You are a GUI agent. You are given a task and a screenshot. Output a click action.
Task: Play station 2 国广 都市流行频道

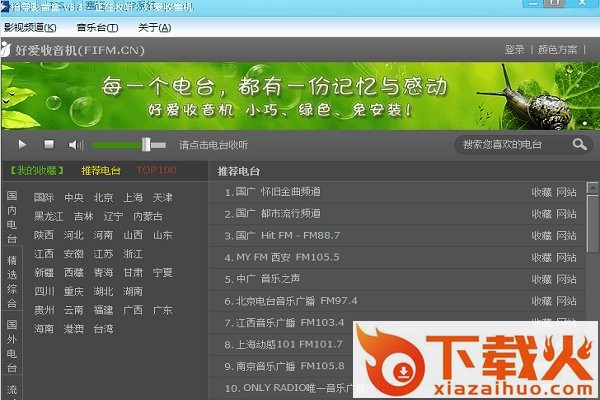click(x=272, y=214)
